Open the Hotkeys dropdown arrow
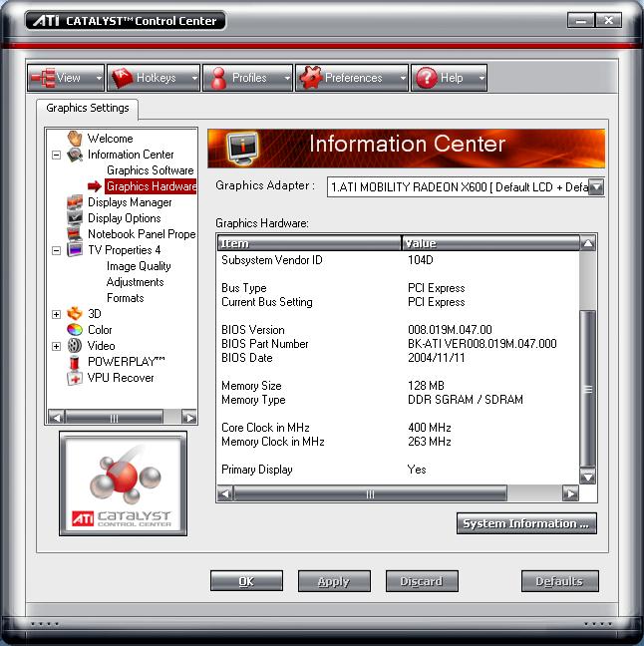 (x=194, y=78)
